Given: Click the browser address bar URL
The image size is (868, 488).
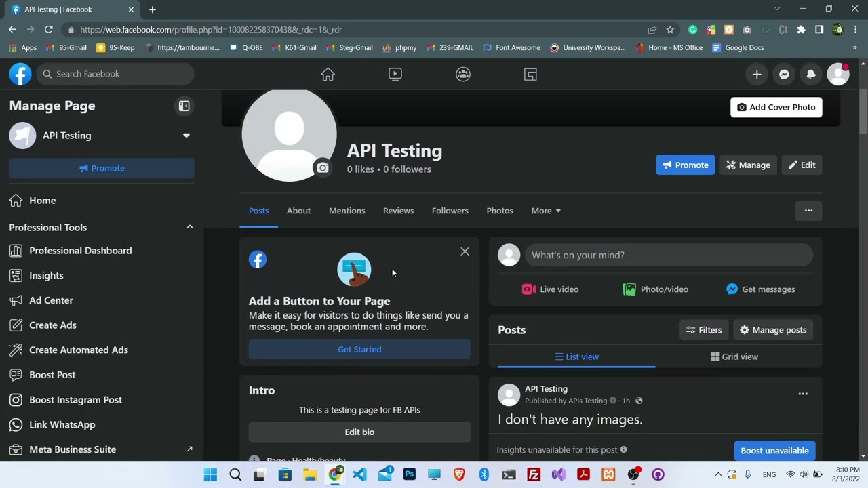Looking at the screenshot, I should [x=210, y=30].
